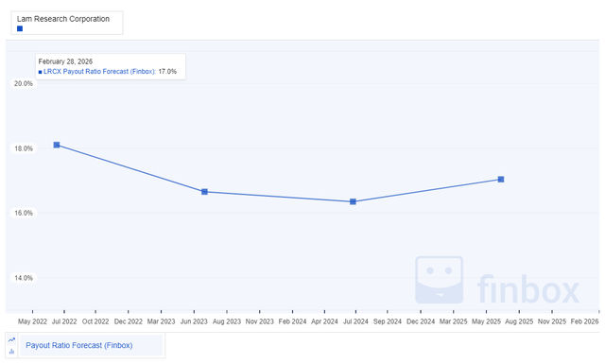The image size is (605, 364).
Task: Click the February 28, 2026 tooltip date
Action: [x=65, y=61]
